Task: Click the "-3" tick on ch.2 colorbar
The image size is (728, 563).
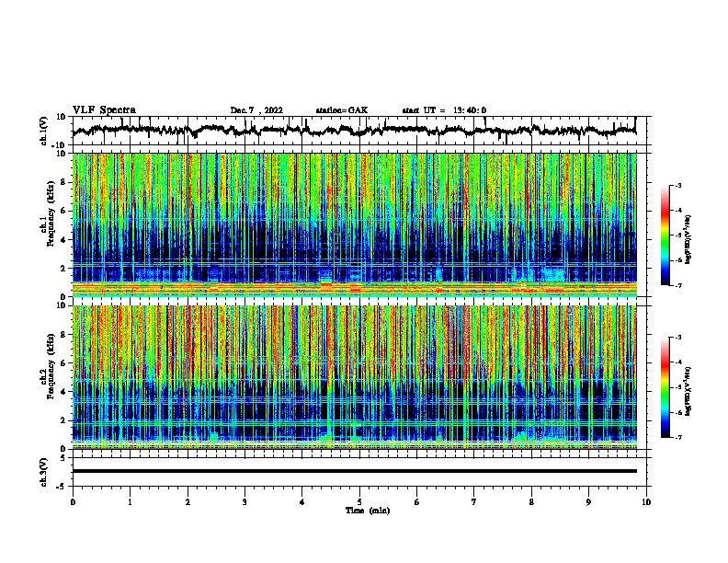Action: [677, 338]
